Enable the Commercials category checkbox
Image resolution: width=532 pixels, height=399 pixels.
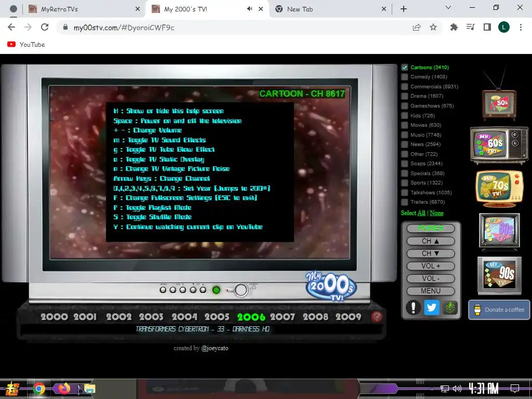click(404, 87)
